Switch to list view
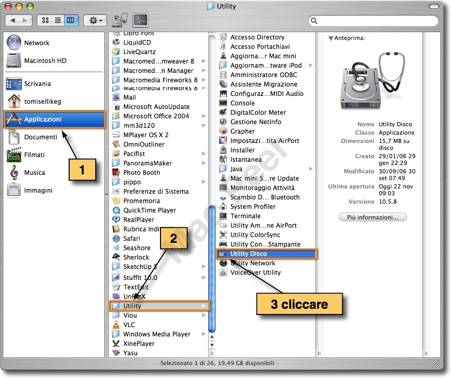451x378 pixels. tap(58, 20)
